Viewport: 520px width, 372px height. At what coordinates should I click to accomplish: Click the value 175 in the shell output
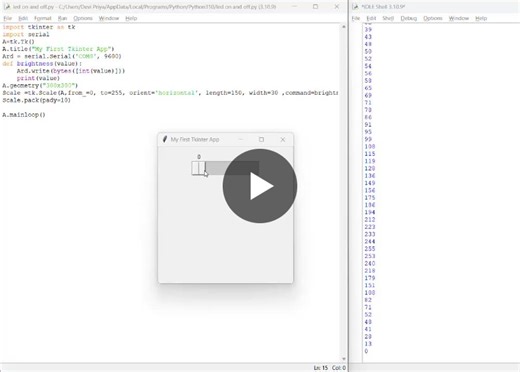click(x=370, y=198)
